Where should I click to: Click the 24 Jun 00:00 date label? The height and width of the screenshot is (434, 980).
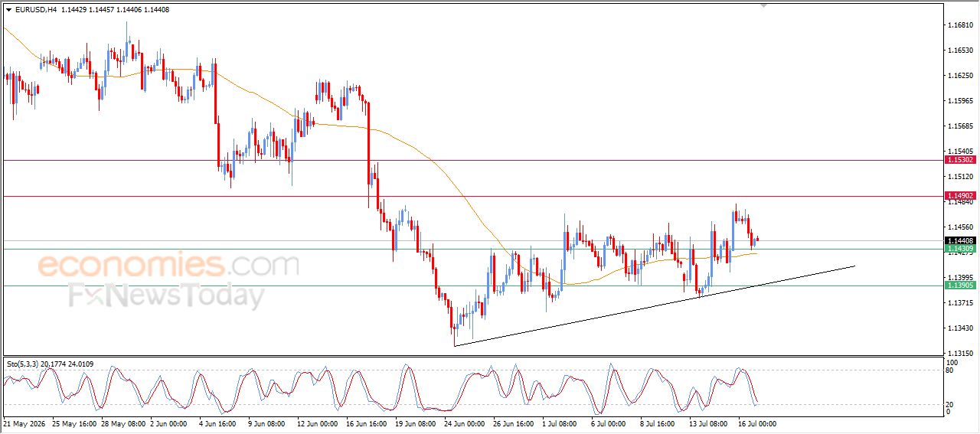(464, 423)
